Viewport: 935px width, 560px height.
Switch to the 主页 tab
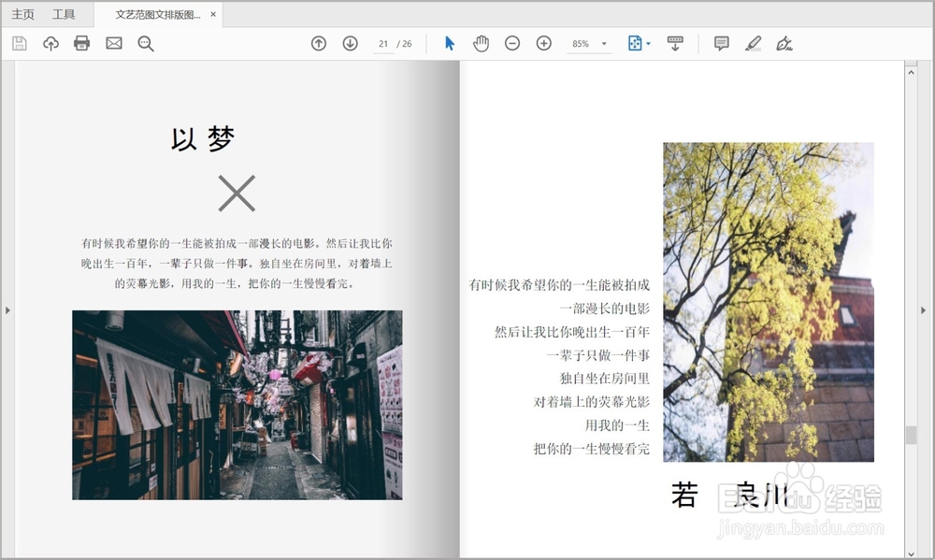(x=23, y=14)
